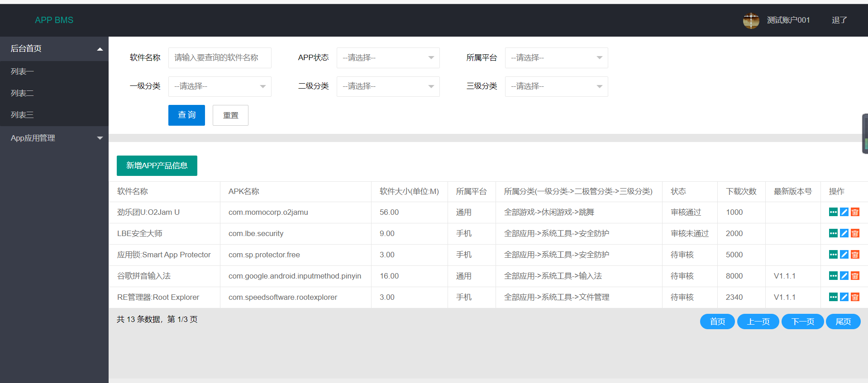This screenshot has width=868, height=383.
Task: Delete the 谷歌拼音输入法 row
Action: pos(855,276)
